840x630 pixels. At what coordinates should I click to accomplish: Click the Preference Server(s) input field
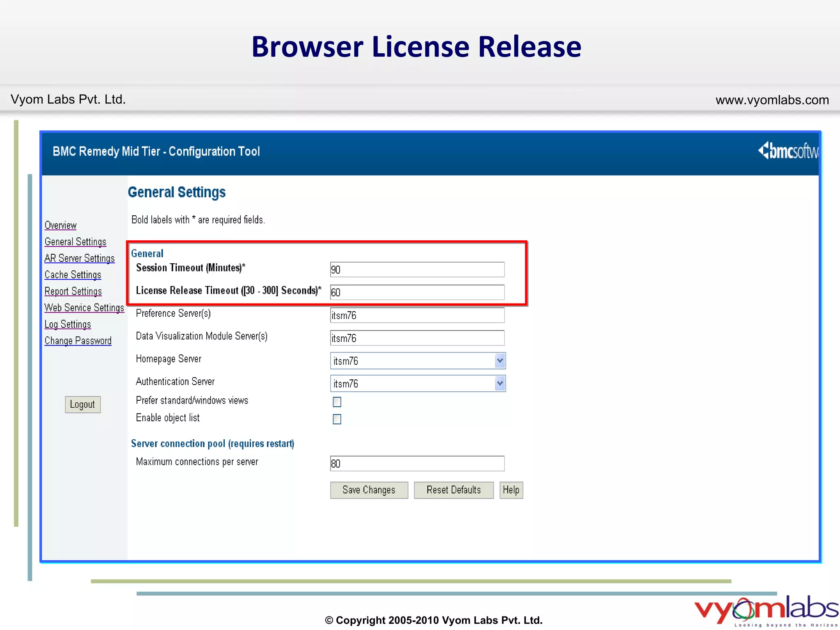tap(417, 315)
